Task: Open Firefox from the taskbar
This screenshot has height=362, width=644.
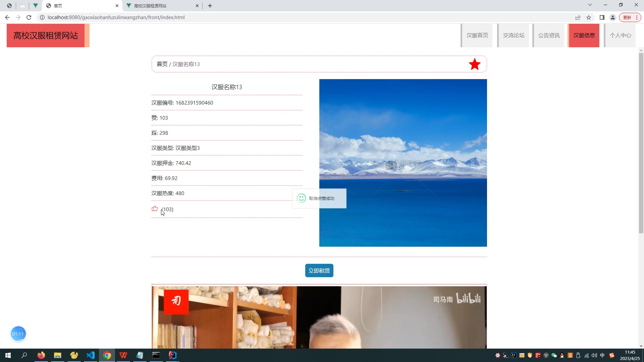Action: [41, 355]
